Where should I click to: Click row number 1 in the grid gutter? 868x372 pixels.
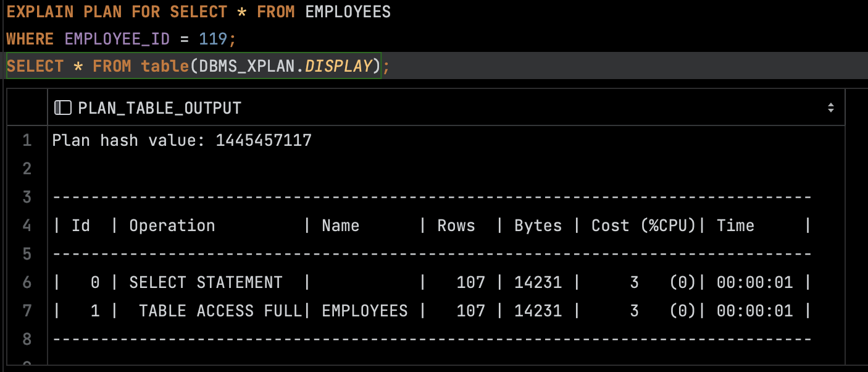[x=27, y=140]
